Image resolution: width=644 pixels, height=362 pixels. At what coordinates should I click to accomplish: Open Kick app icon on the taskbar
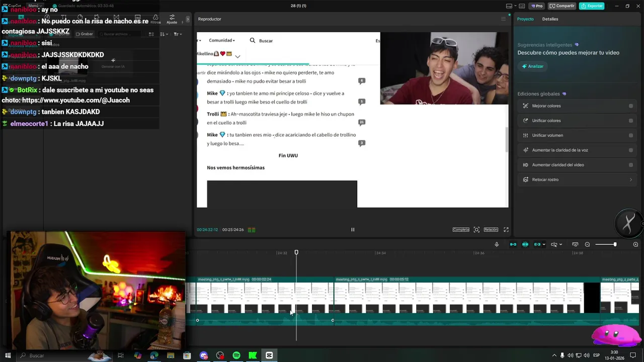coord(253,355)
